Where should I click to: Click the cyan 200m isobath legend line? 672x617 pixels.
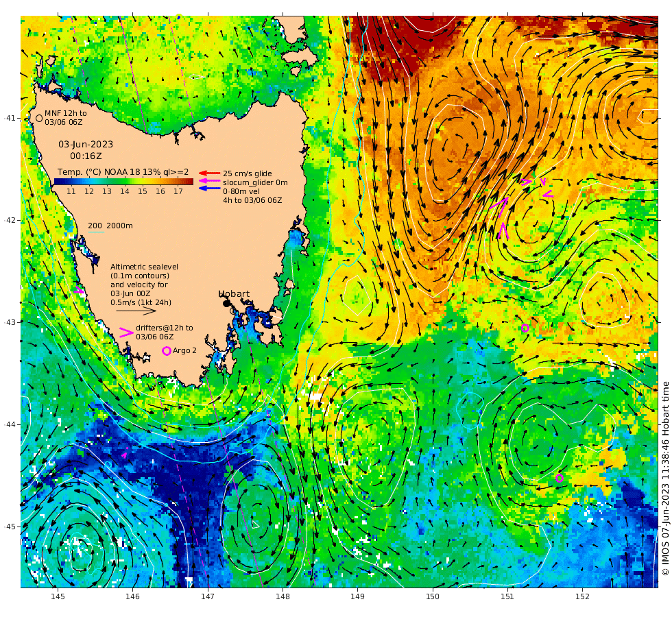[96, 232]
